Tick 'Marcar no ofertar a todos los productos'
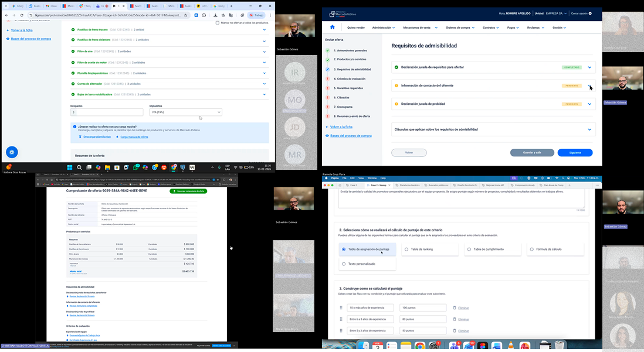644x352 pixels. tap(217, 23)
